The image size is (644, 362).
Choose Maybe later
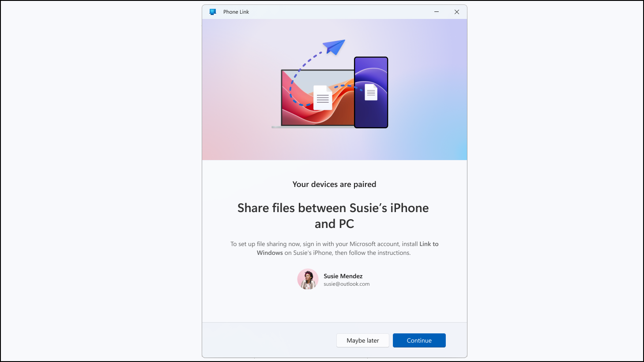tap(363, 340)
